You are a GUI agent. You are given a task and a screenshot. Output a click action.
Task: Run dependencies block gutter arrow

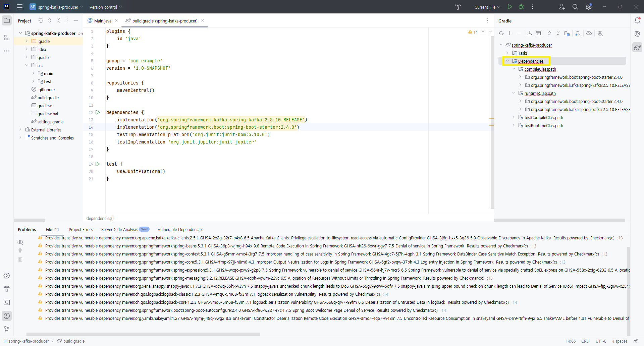(x=98, y=112)
